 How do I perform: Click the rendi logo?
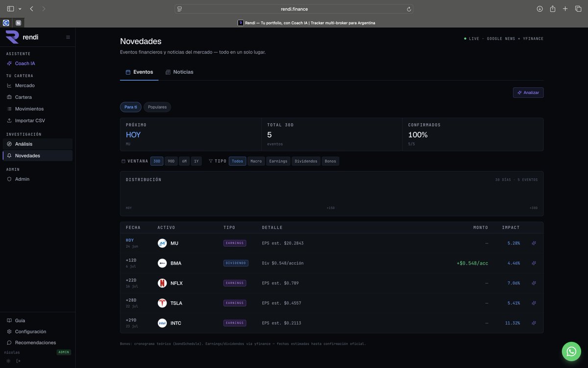click(22, 37)
